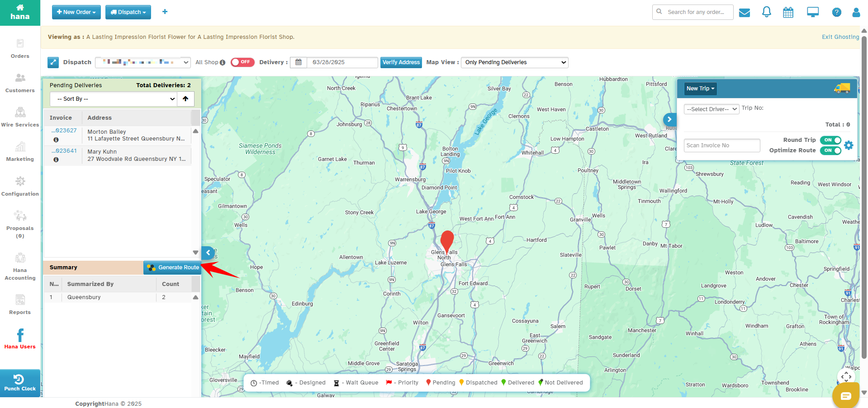
Task: Open the Configuration gear section
Action: (20, 186)
